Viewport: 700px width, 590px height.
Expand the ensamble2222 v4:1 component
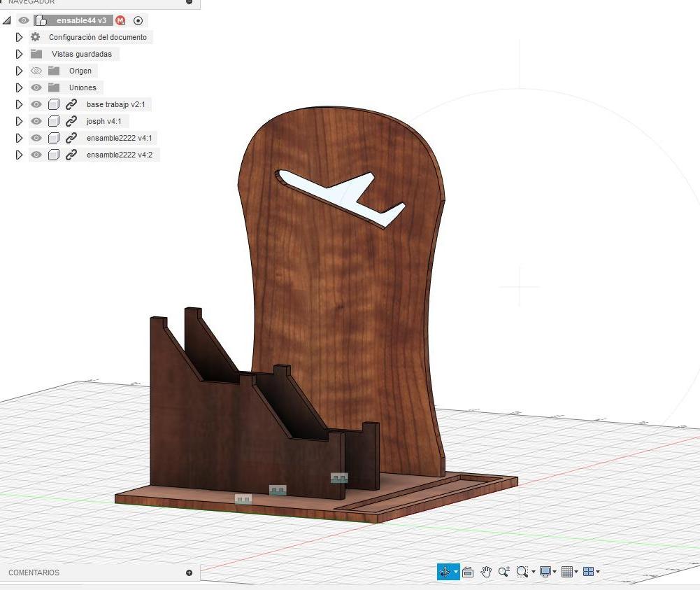click(19, 138)
